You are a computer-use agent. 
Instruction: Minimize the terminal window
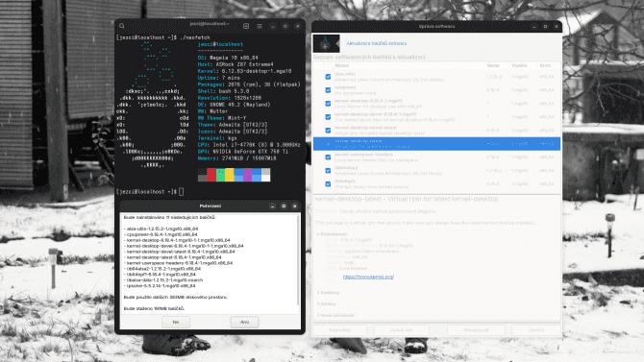tap(273, 26)
